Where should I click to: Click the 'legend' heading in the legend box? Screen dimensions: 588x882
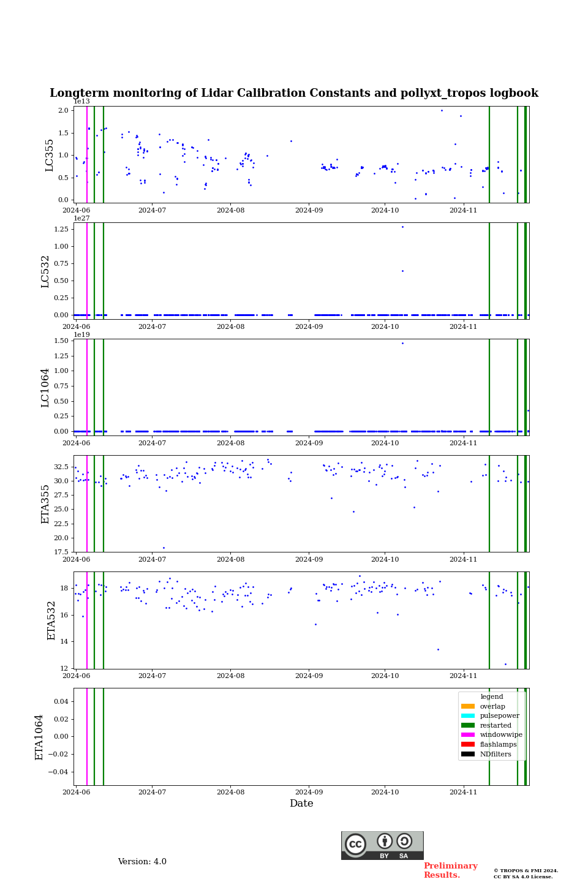(492, 697)
